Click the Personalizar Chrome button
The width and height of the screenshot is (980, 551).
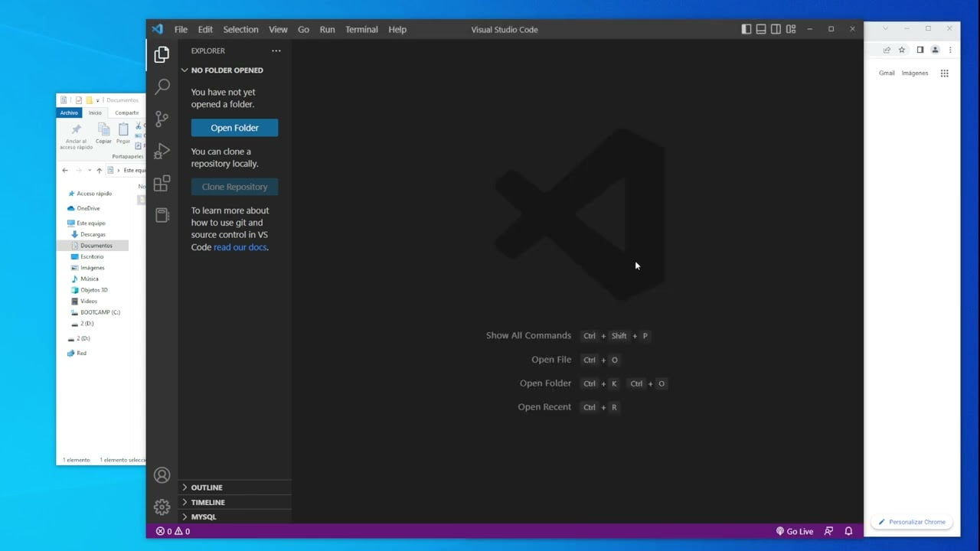click(911, 521)
